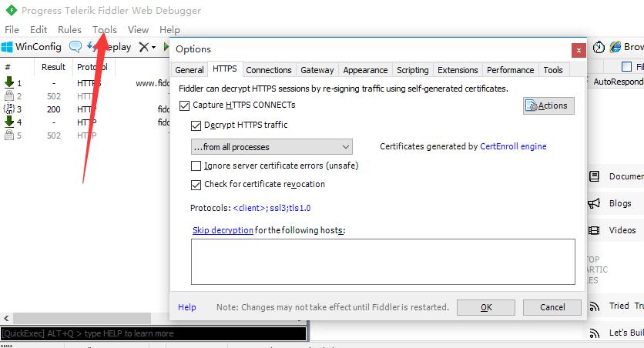Click the Internet Explorer Browse icon
The width and height of the screenshot is (644, 348).
tap(615, 47)
